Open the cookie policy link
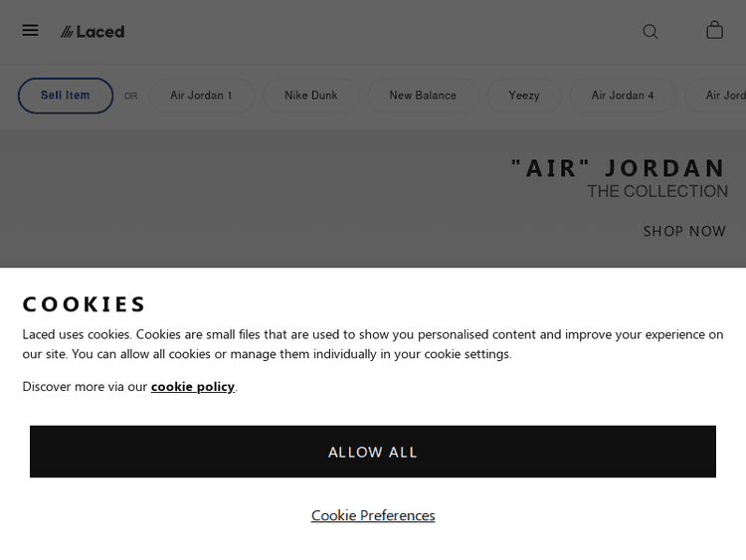Viewport: 746px width, 560px height. click(x=193, y=387)
